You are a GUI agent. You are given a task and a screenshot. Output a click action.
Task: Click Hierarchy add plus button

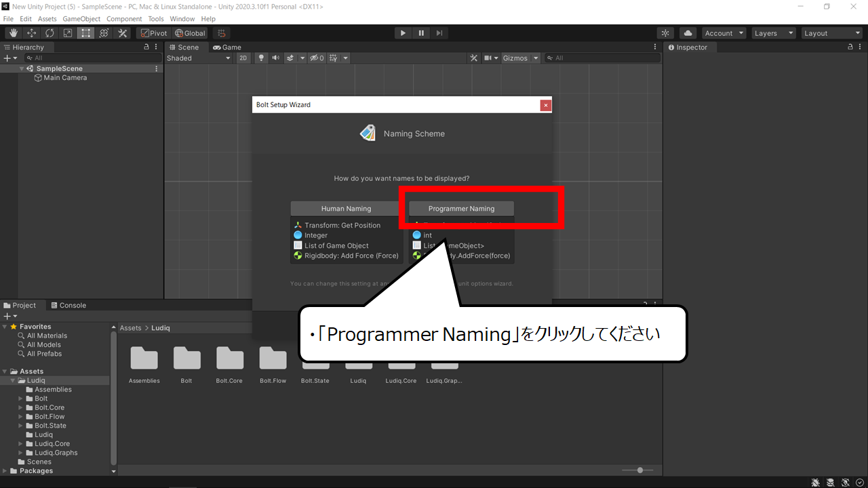pyautogui.click(x=10, y=58)
